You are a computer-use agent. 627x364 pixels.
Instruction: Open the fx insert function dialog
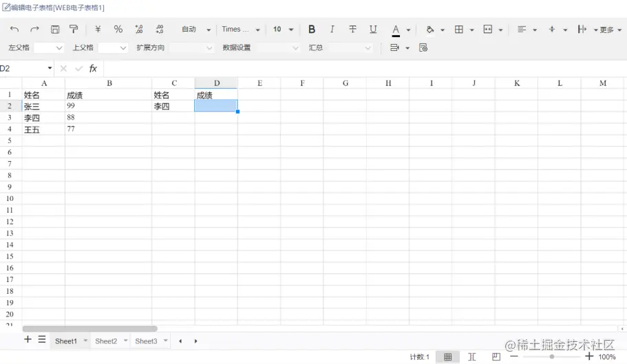(93, 69)
